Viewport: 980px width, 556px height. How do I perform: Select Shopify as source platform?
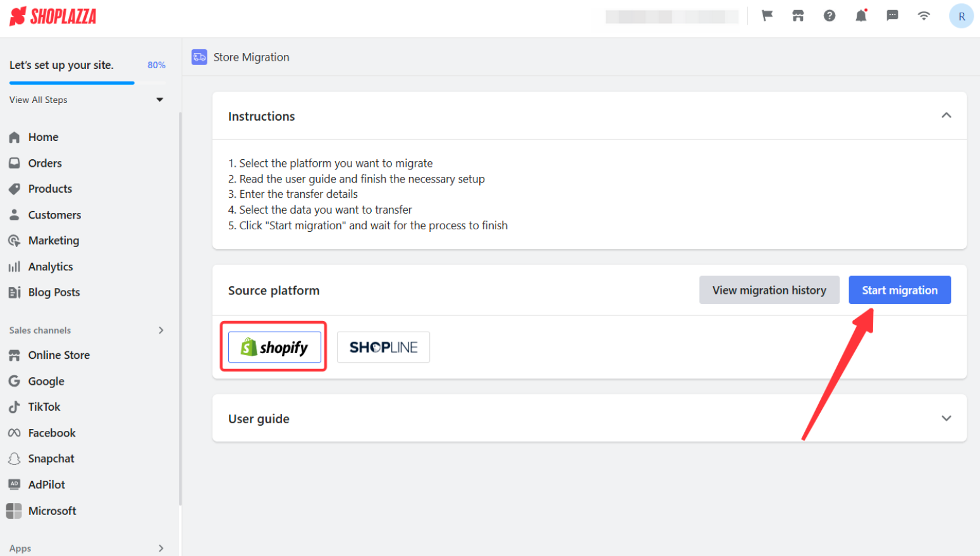click(274, 347)
